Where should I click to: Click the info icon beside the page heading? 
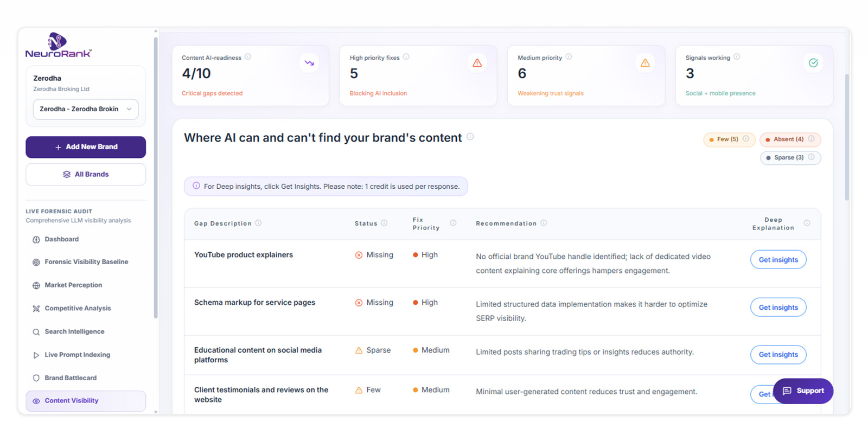click(x=470, y=137)
